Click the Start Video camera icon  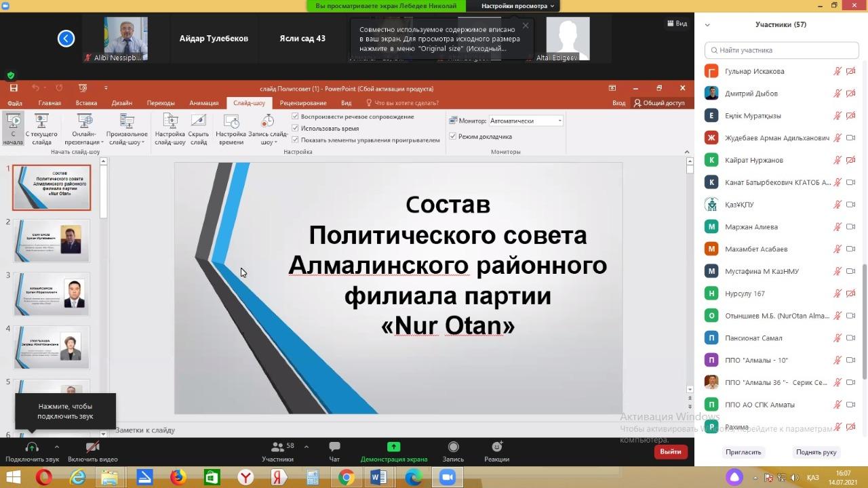point(93,447)
